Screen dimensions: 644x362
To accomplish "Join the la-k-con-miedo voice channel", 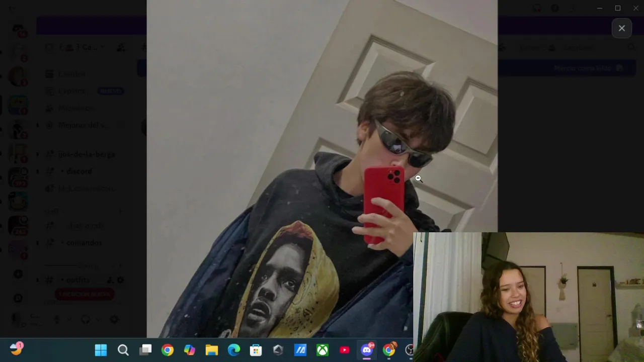I will (87, 189).
